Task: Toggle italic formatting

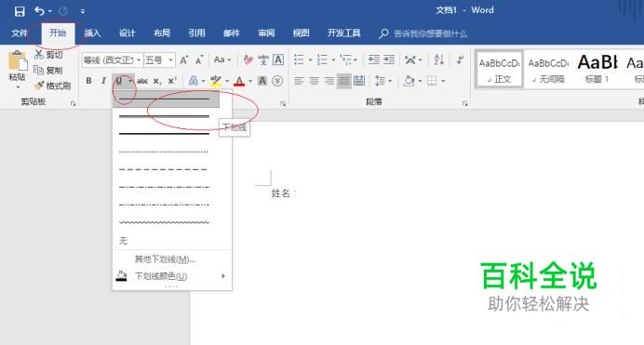Action: coord(104,81)
